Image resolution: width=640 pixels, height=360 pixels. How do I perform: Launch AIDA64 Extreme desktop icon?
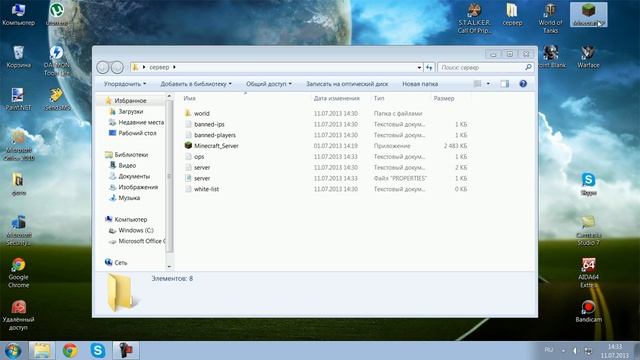(588, 273)
